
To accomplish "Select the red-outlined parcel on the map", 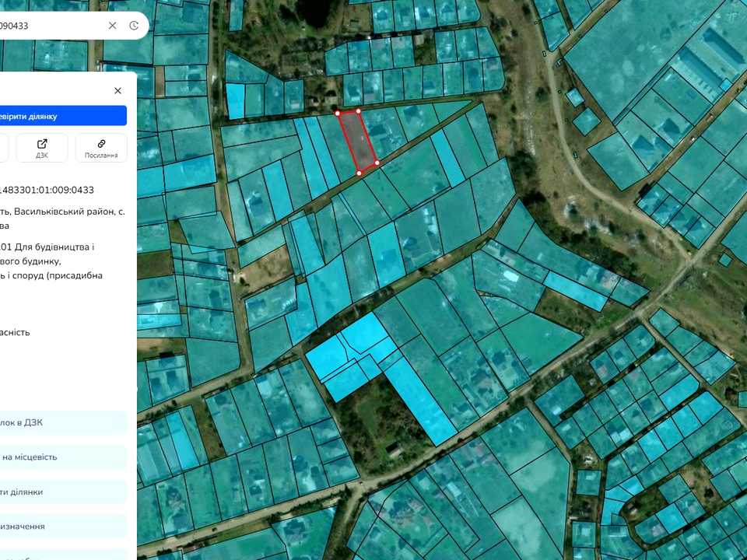I will [358, 142].
